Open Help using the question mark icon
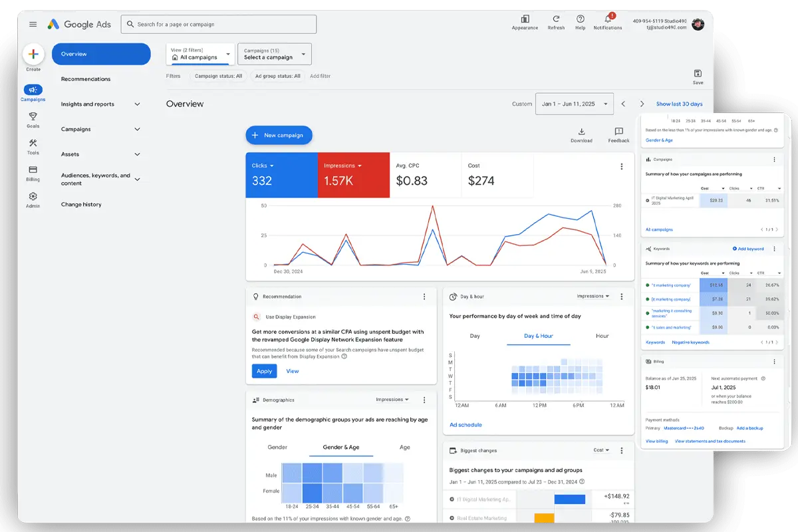The image size is (798, 532). [x=580, y=19]
